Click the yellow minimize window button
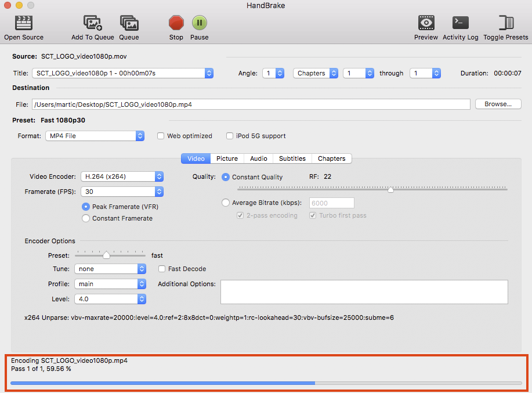The width and height of the screenshot is (532, 393). (x=19, y=5)
